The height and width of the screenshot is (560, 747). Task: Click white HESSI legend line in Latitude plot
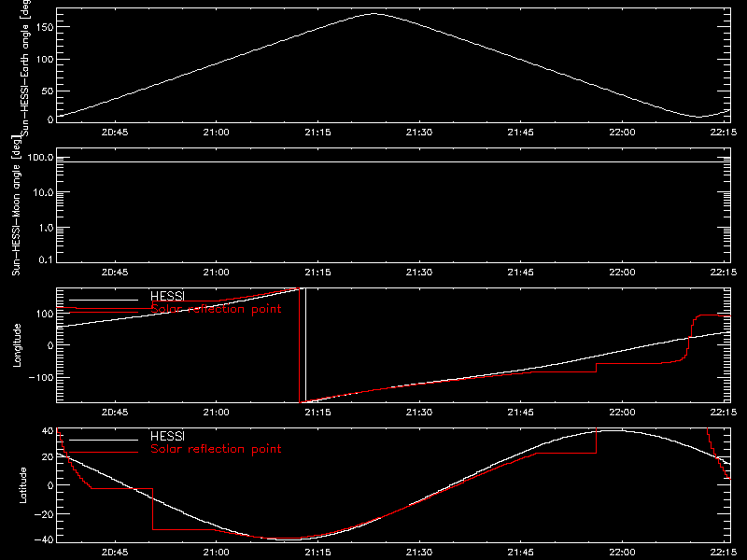(x=104, y=440)
